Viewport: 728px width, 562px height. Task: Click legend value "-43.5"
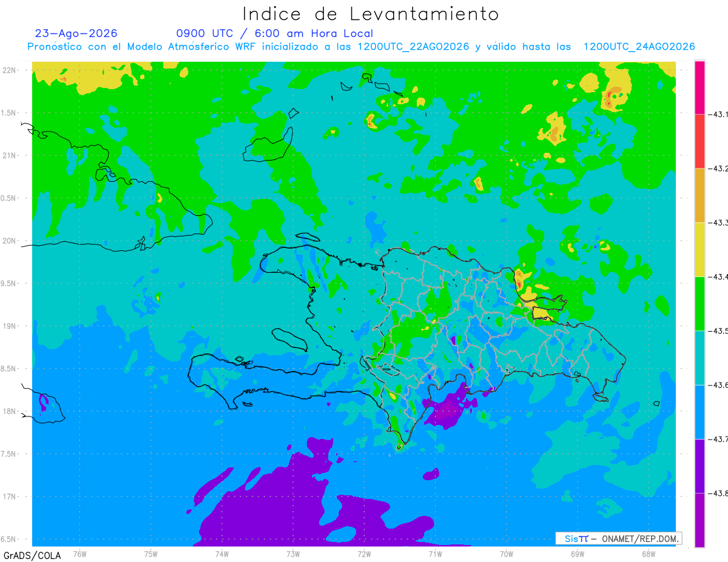(x=718, y=330)
